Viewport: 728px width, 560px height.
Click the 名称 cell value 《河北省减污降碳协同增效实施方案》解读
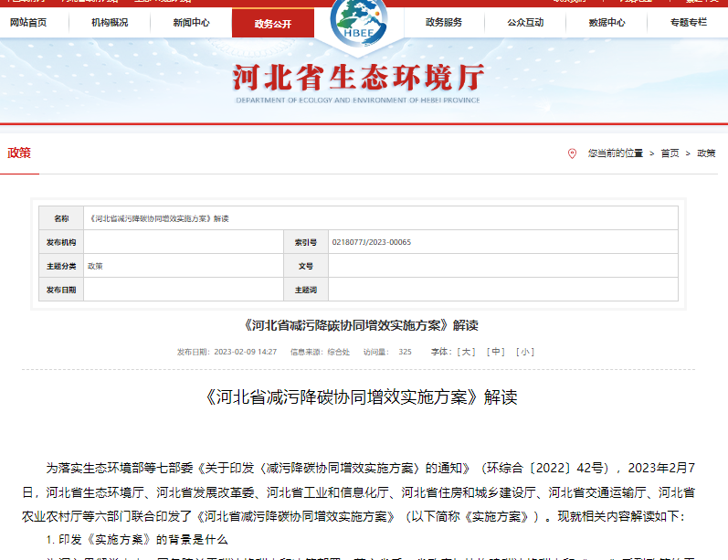[x=158, y=218]
